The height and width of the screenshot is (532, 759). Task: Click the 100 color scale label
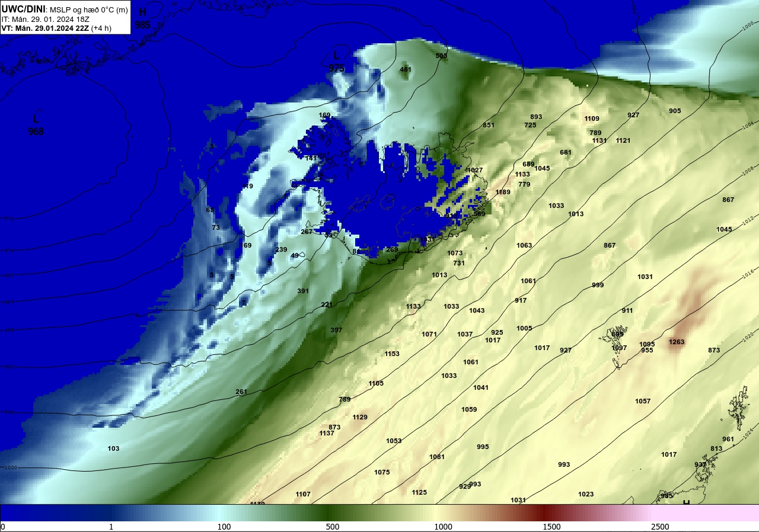(x=224, y=527)
